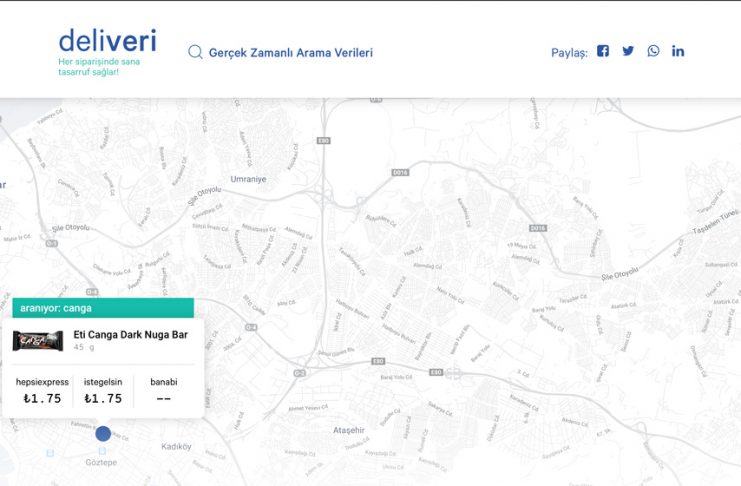
Task: Select Eti Canga Dark Nuga Bar title
Action: pyautogui.click(x=130, y=335)
